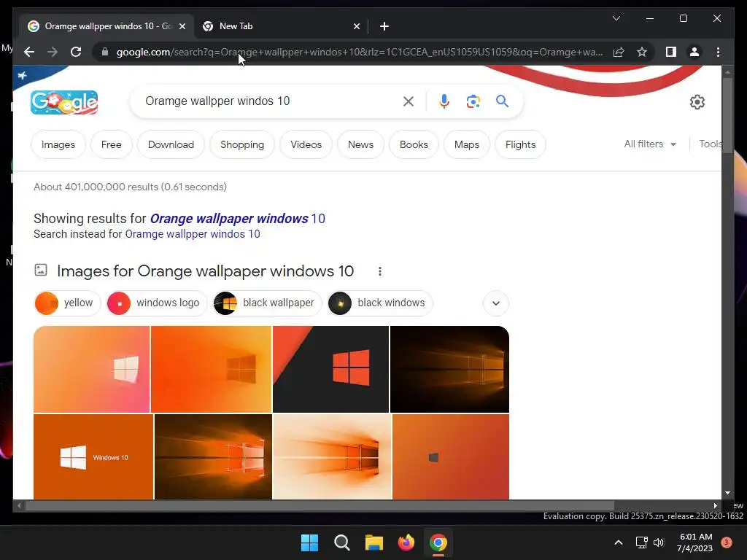Submit search with magnifying glass
The width and height of the screenshot is (747, 560).
tap(502, 101)
